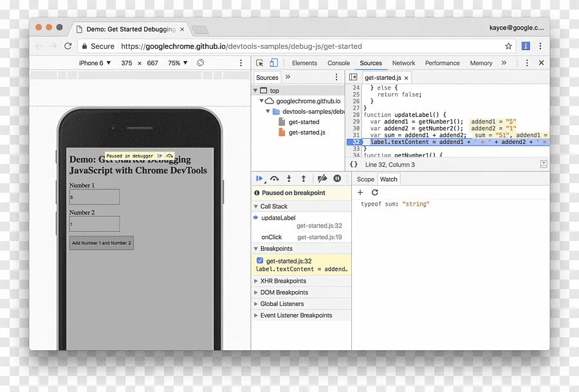579x392 pixels.
Task: Resume script execution in debugger toolbar
Action: (x=259, y=179)
